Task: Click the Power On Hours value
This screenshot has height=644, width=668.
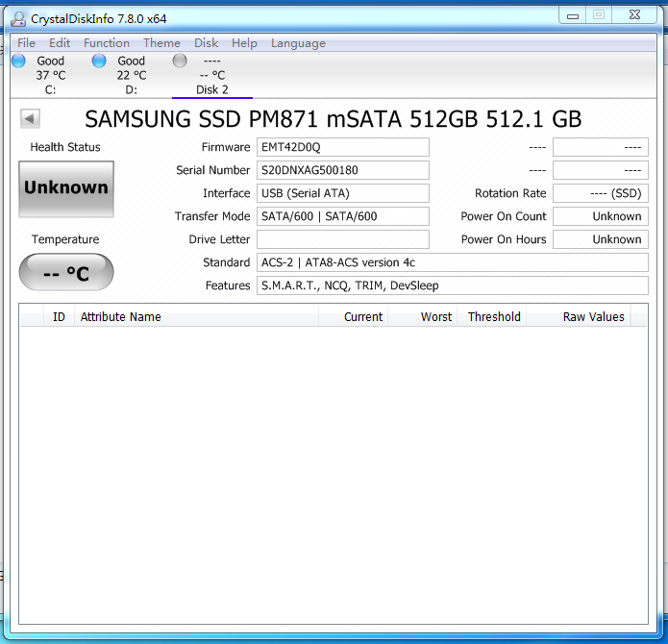Action: [x=601, y=239]
